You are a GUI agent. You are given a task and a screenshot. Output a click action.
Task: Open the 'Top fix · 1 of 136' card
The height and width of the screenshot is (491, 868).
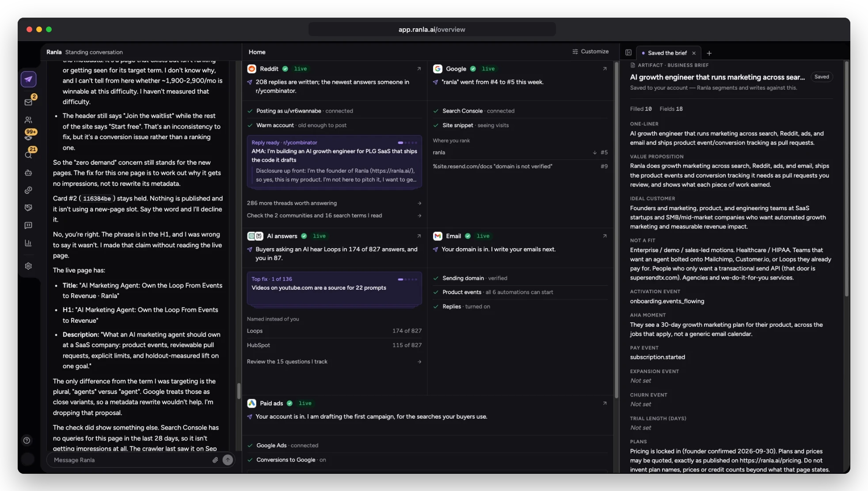click(x=334, y=288)
